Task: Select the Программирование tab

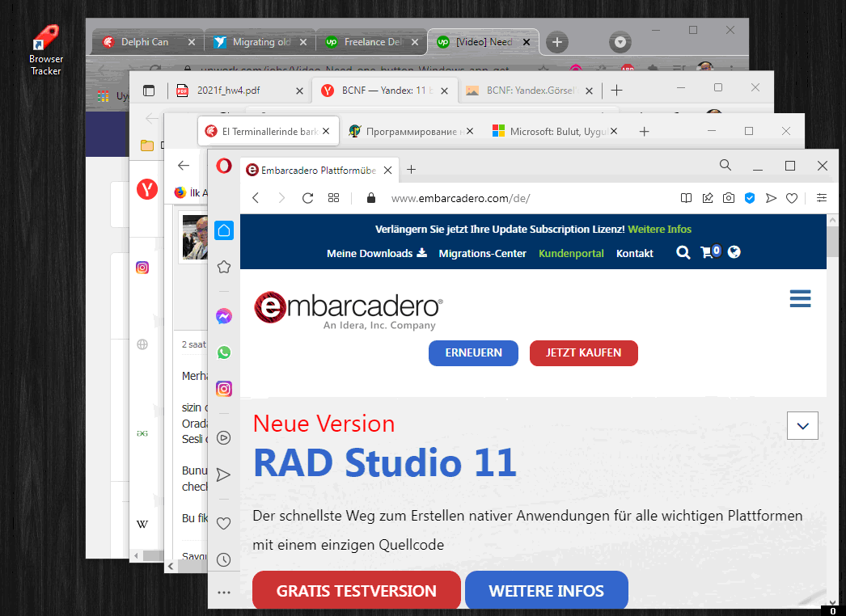Action: [x=411, y=131]
